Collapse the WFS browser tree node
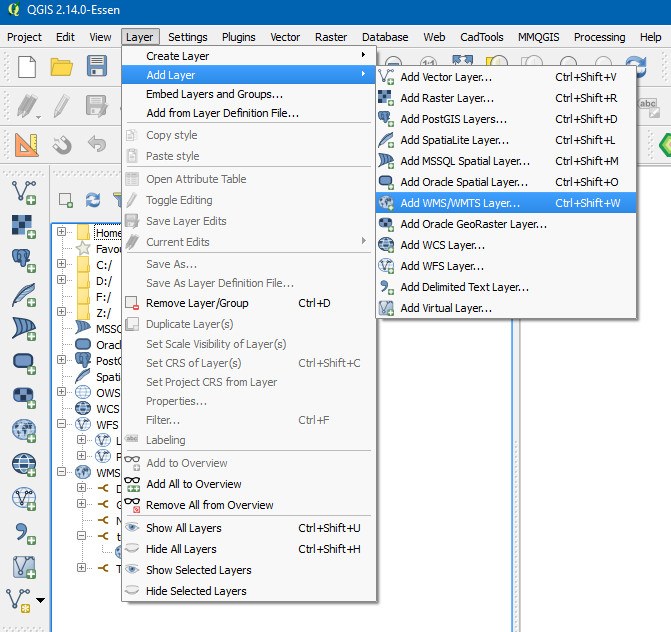The width and height of the screenshot is (671, 632). (x=62, y=424)
